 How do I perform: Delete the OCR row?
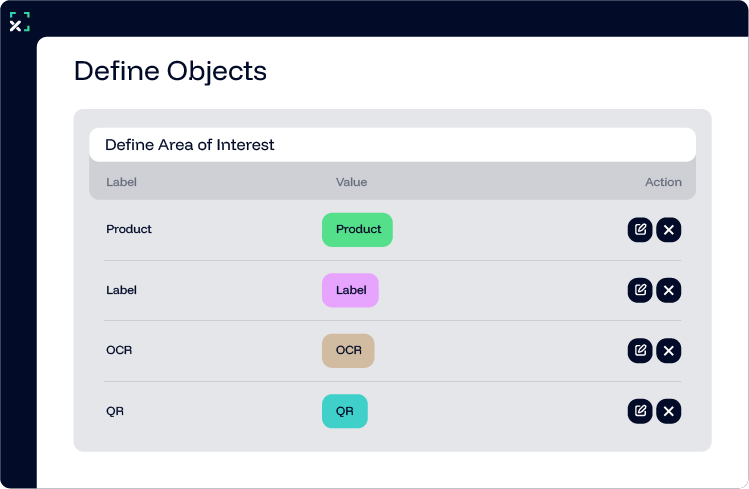669,351
